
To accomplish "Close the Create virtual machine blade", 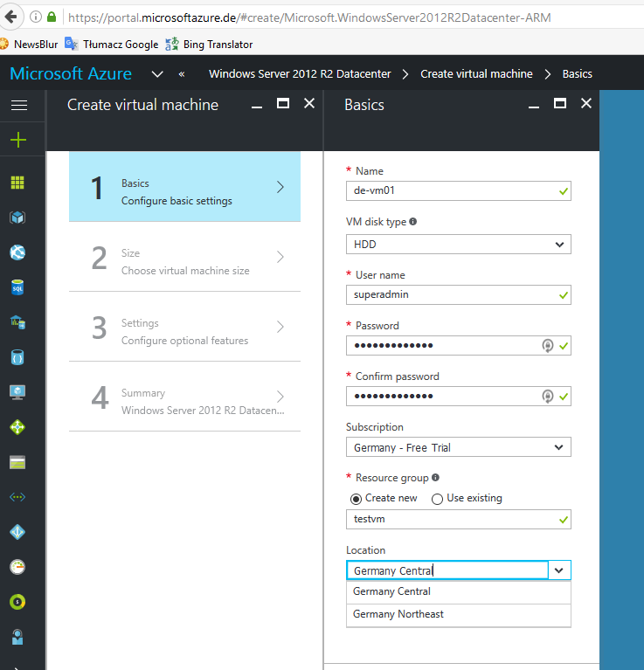I will coord(309,103).
